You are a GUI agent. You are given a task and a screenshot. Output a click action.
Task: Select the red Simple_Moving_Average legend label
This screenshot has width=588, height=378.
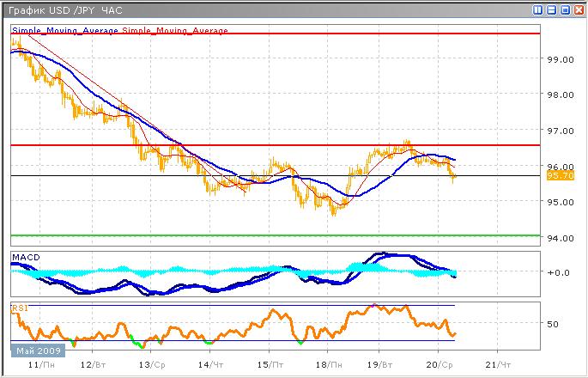(175, 31)
